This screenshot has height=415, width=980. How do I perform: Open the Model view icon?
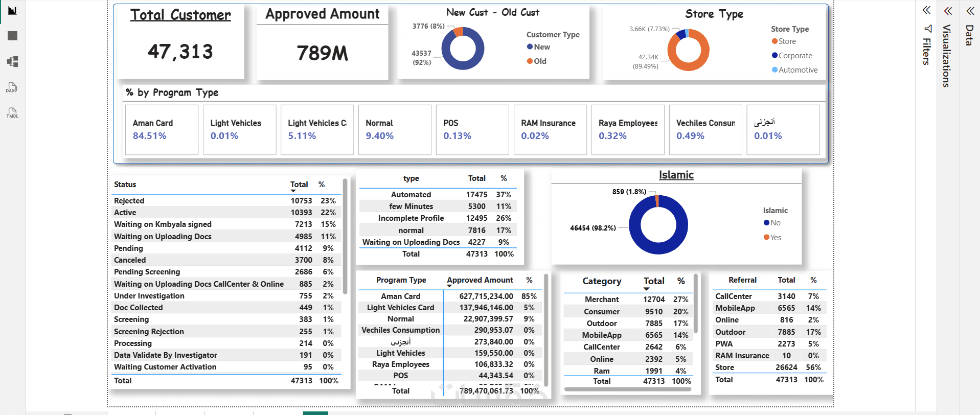coord(12,61)
